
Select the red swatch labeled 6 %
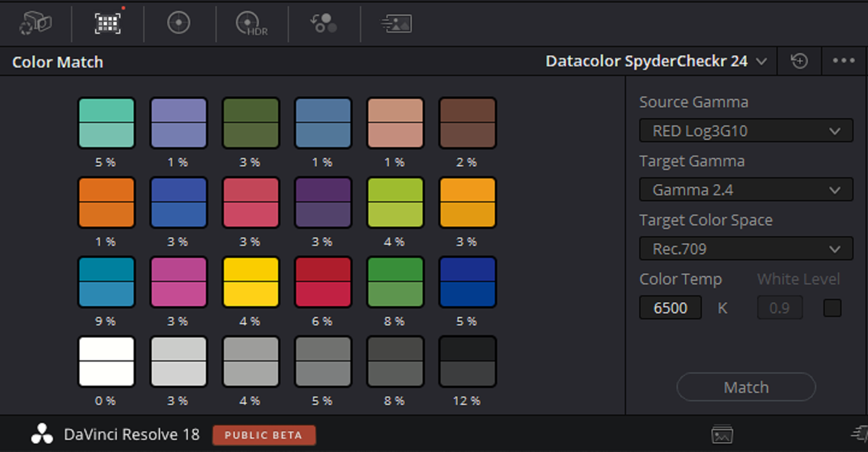tap(323, 282)
